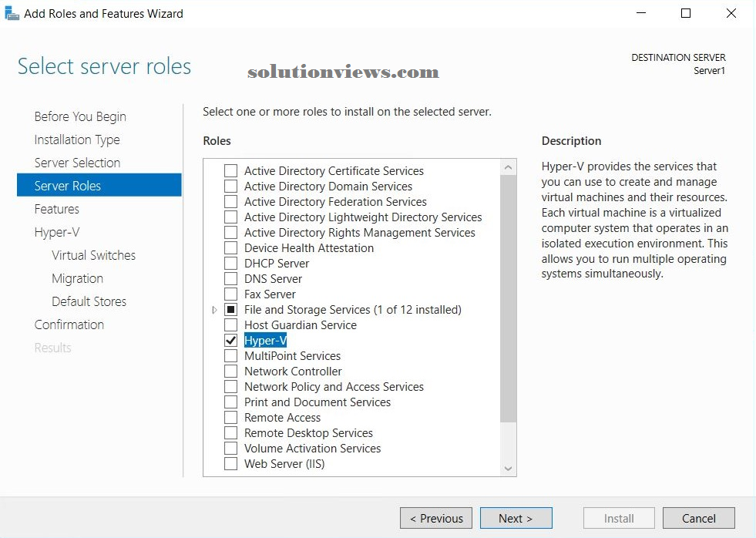Open the Installation Type step
Viewport: 756px width, 538px height.
point(77,140)
